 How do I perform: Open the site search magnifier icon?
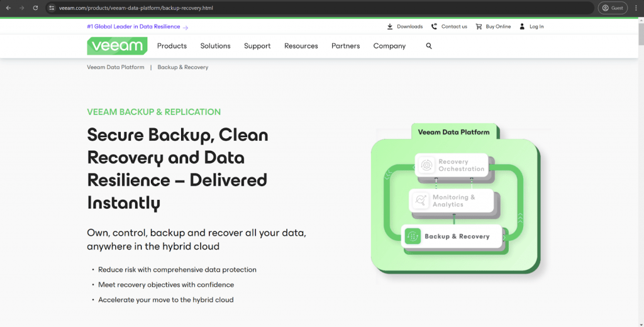(x=429, y=46)
